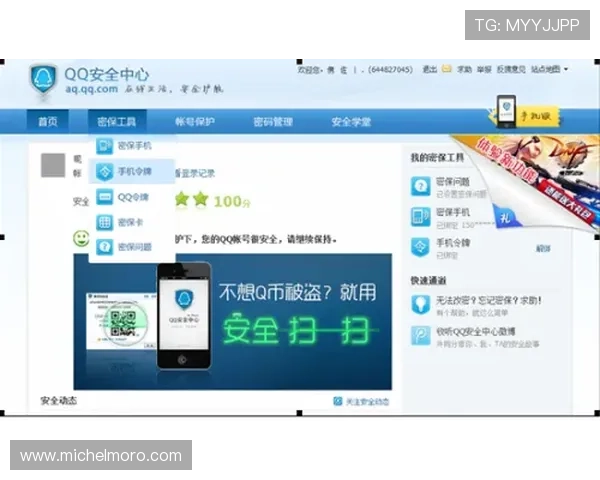
Task: Click the 求助 link in the header
Action: click(464, 69)
